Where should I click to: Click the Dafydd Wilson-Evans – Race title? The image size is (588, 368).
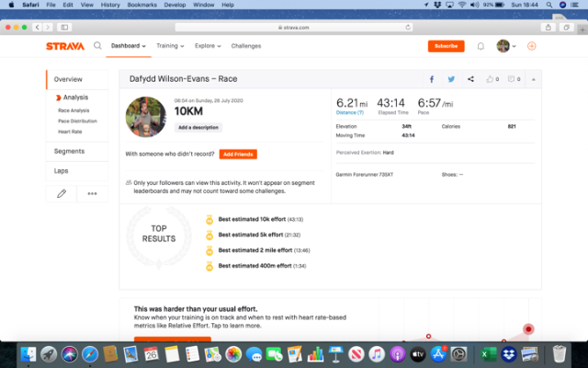(x=184, y=79)
